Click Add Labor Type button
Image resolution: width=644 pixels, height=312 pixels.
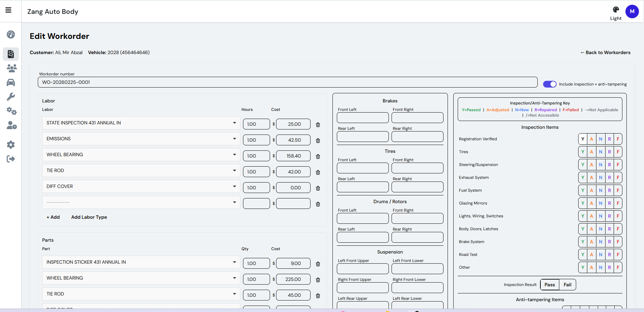(89, 217)
